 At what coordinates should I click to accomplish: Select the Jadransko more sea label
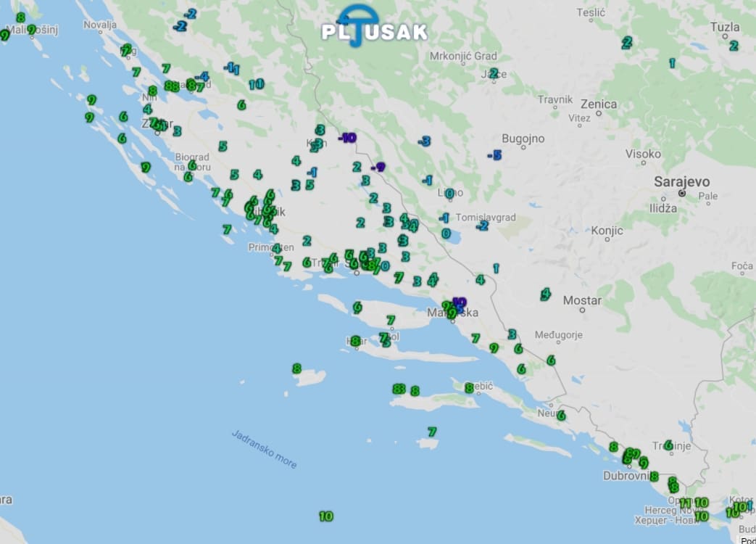[265, 449]
